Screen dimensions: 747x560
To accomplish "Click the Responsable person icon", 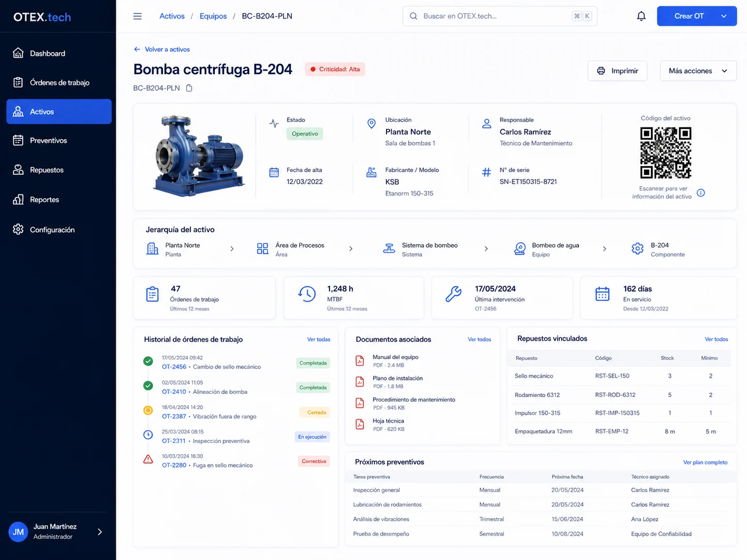I will click(486, 124).
